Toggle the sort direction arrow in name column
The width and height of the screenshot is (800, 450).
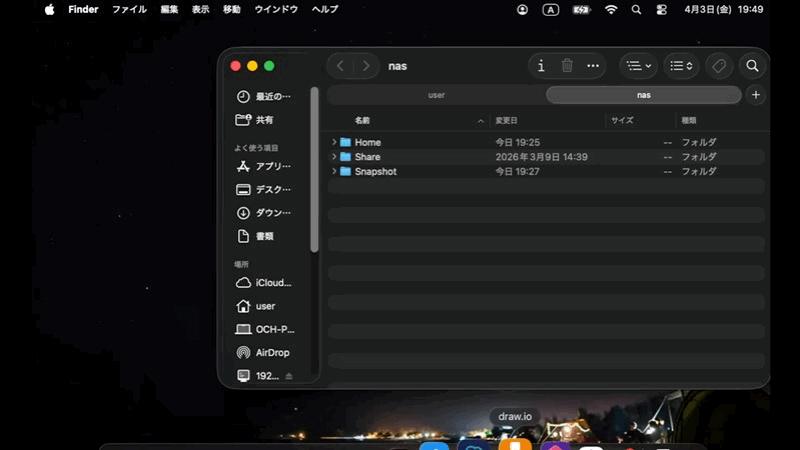point(481,121)
